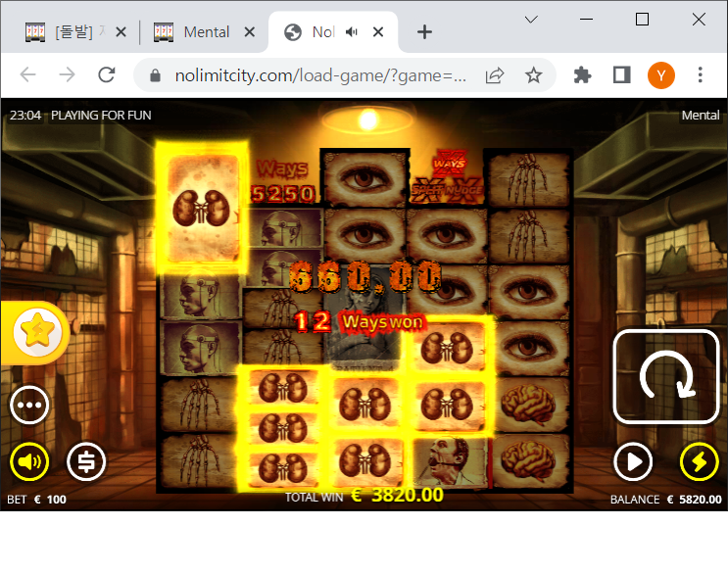
Task: Open bet settings dollar button
Action: point(86,461)
